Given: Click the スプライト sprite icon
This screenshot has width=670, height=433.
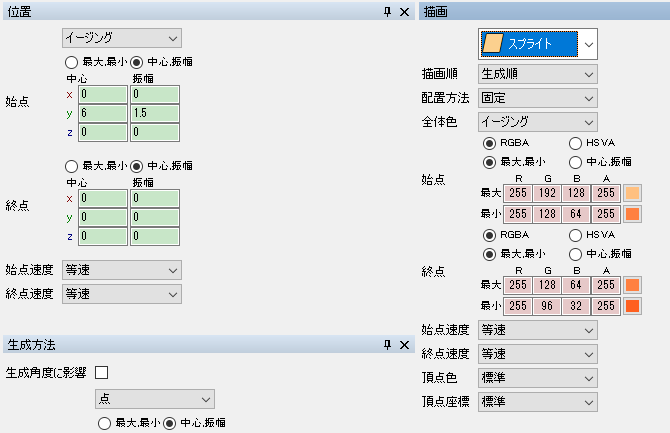Looking at the screenshot, I should pos(492,44).
